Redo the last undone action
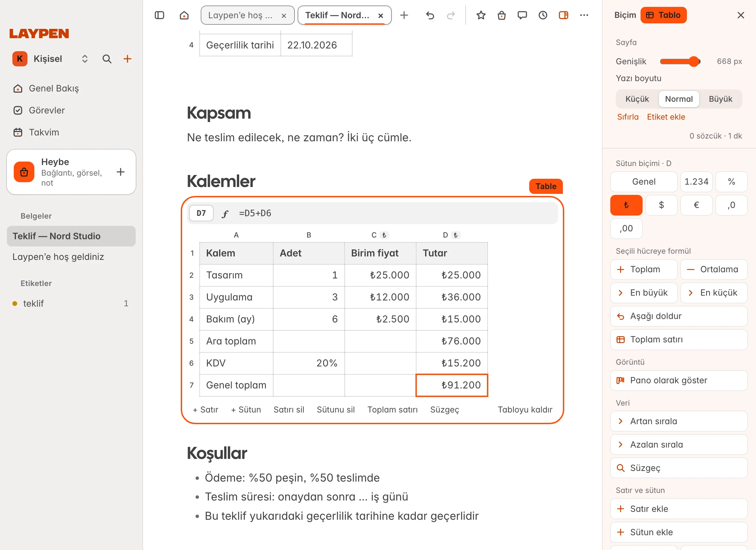Image resolution: width=756 pixels, height=550 pixels. (x=451, y=15)
